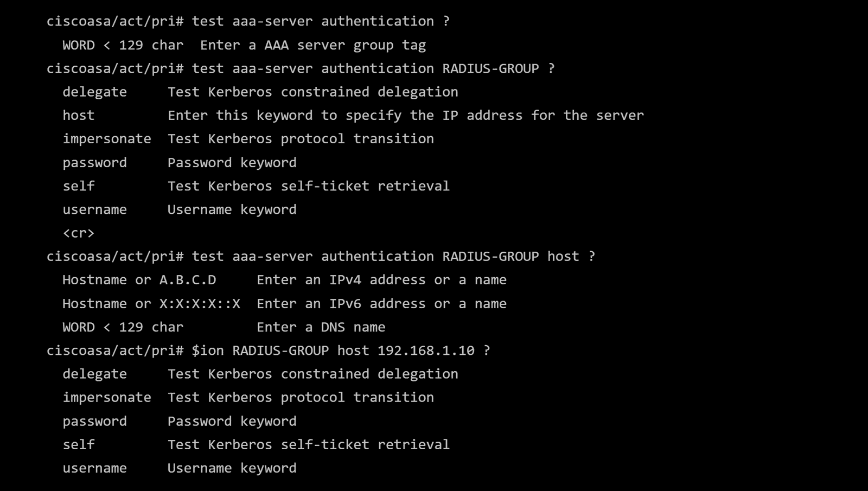
Task: Click the 'host' keyword in the first options list
Action: 79,116
